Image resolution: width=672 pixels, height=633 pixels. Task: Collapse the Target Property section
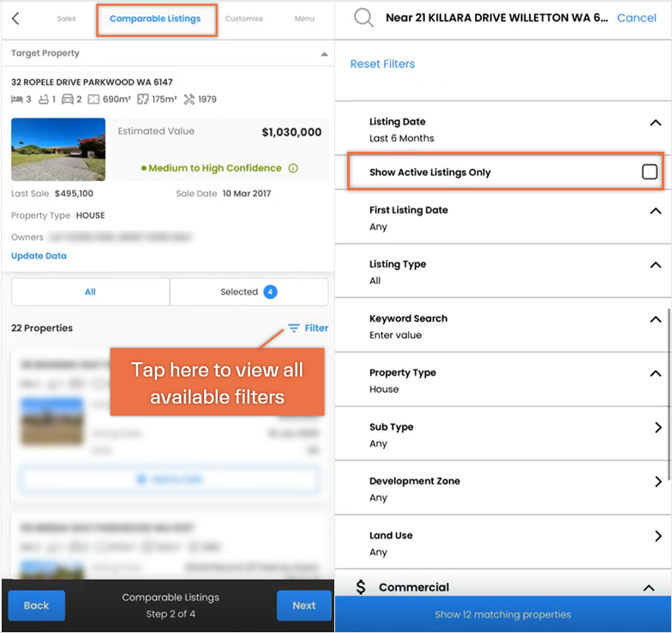pyautogui.click(x=324, y=54)
